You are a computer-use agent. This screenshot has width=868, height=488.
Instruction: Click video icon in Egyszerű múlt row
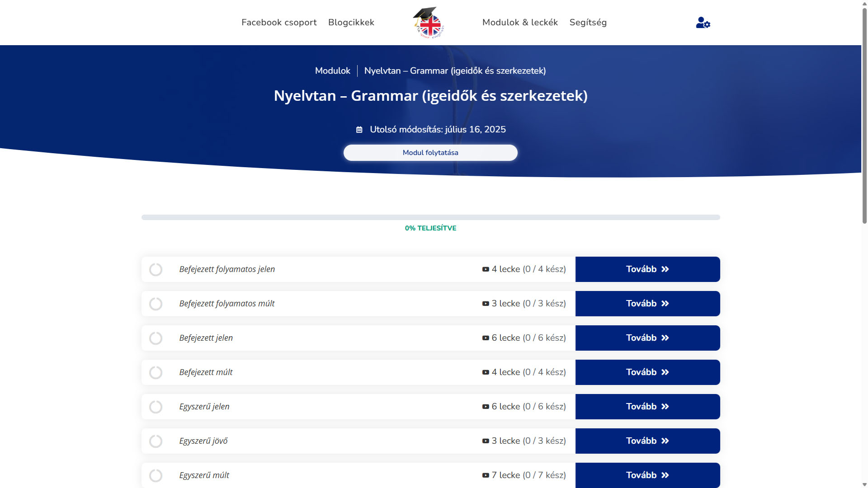click(x=486, y=475)
